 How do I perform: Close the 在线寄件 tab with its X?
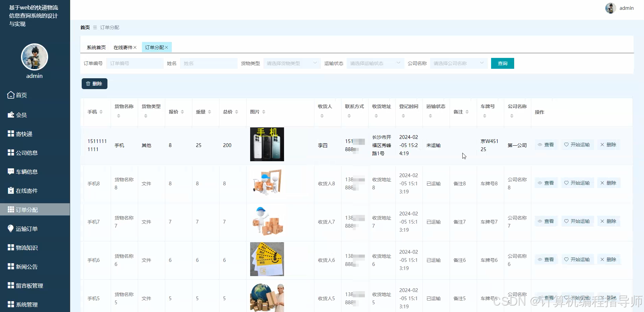click(x=135, y=47)
